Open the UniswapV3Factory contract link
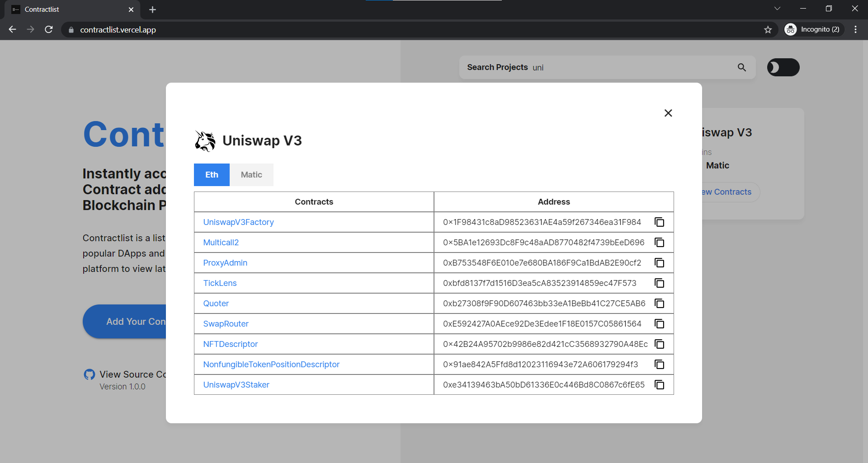This screenshot has width=868, height=463. coord(238,222)
